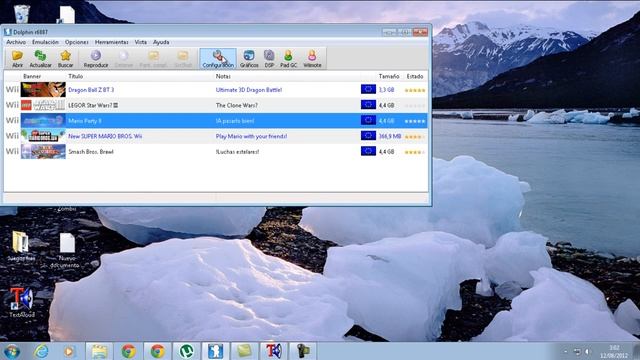Click the volume icon in system tray
This screenshot has width=640, height=360.
587,351
